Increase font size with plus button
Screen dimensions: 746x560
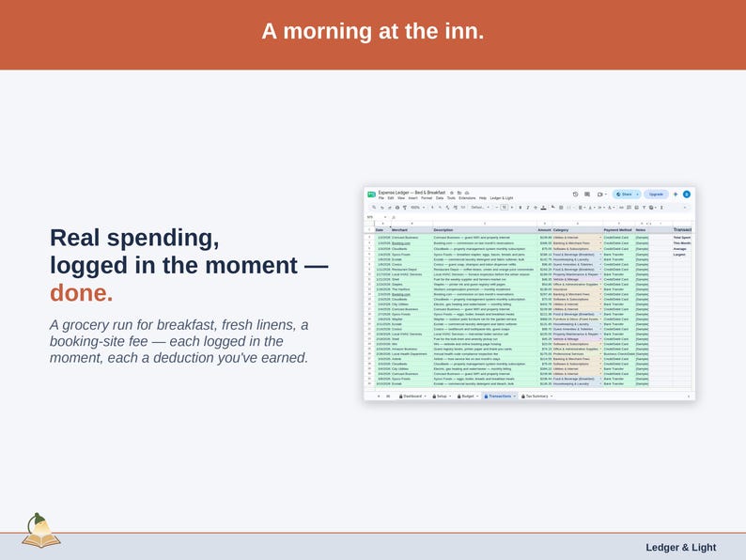(x=512, y=208)
